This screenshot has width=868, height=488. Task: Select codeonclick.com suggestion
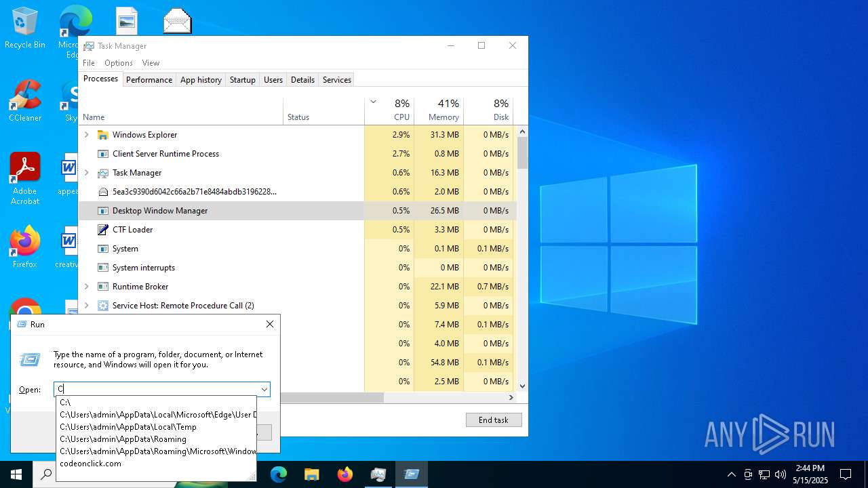(156, 464)
